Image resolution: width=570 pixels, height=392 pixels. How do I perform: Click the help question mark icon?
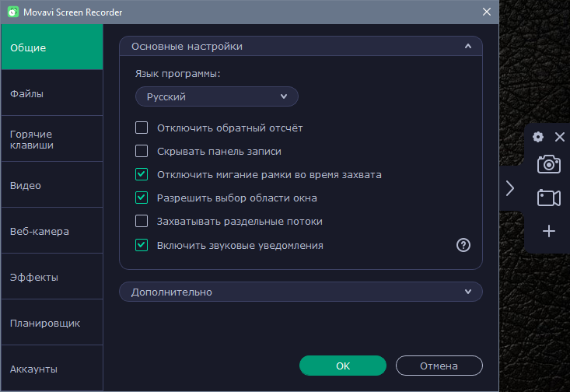[x=463, y=245]
